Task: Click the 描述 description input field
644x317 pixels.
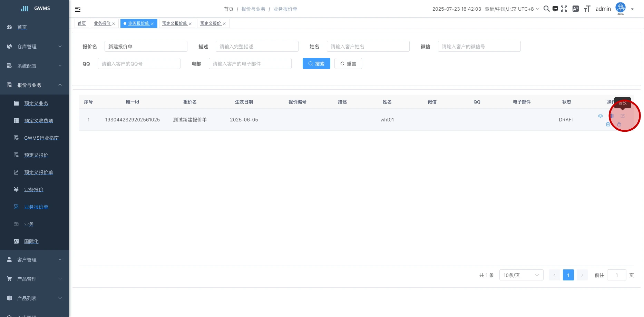Action: (x=257, y=47)
